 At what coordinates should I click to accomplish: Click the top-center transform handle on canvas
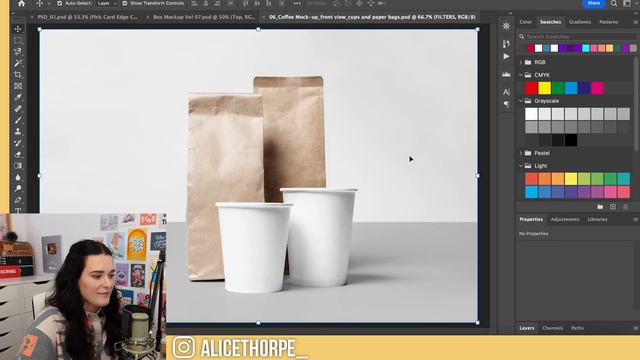click(x=258, y=29)
